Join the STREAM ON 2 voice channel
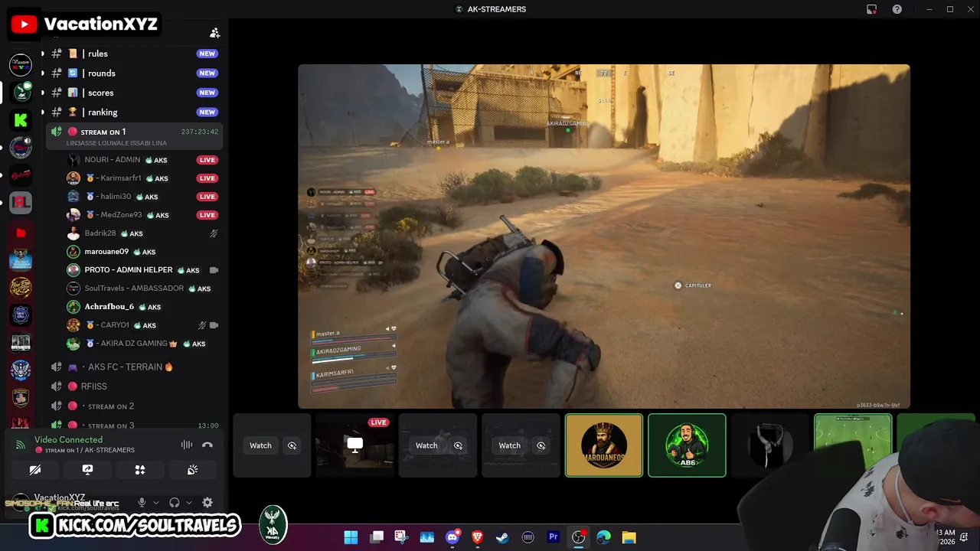The width and height of the screenshot is (980, 551). pyautogui.click(x=134, y=406)
